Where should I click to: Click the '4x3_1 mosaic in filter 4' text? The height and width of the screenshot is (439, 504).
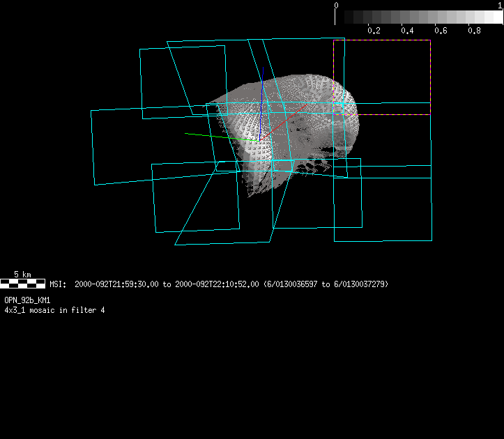[x=54, y=309]
